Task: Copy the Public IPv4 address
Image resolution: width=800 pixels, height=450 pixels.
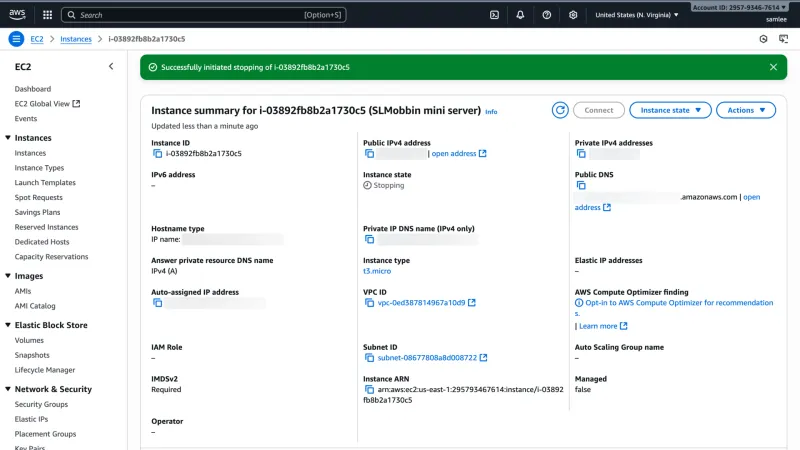Action: [x=369, y=154]
